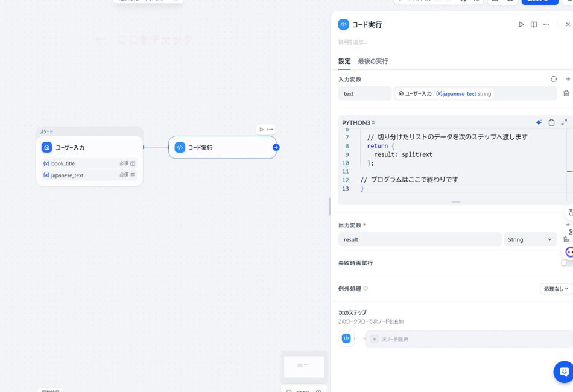Click the sync icon beside 入力変数
Image resolution: width=573 pixels, height=392 pixels.
click(x=553, y=79)
